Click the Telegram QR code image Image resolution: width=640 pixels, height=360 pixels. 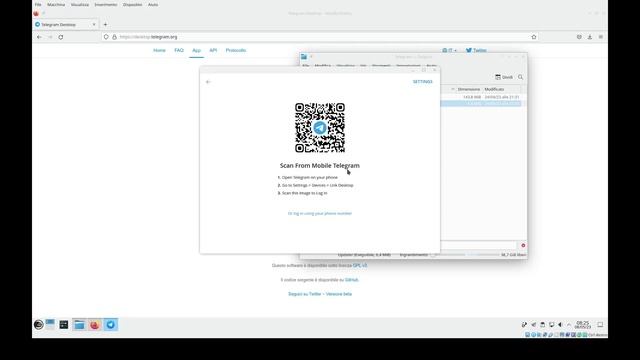(320, 128)
